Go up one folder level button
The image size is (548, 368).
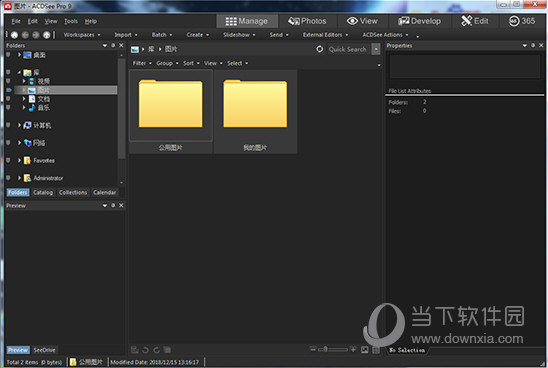coord(46,35)
